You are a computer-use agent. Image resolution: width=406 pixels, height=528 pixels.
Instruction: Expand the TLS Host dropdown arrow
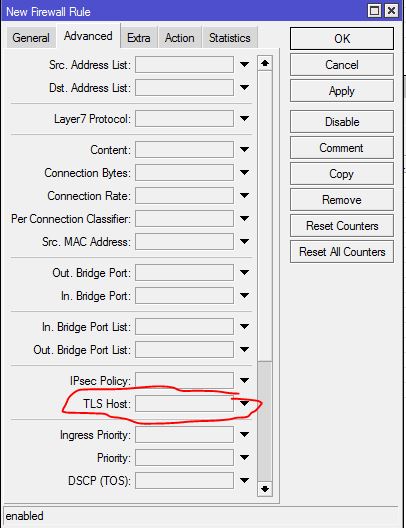pos(244,403)
